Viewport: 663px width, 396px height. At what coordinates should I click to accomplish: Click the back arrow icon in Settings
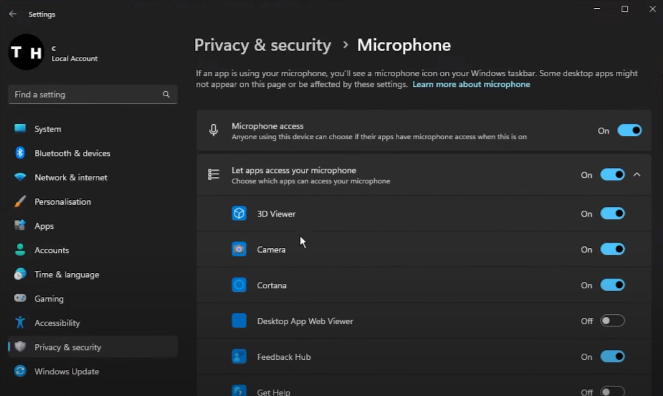pyautogui.click(x=12, y=14)
